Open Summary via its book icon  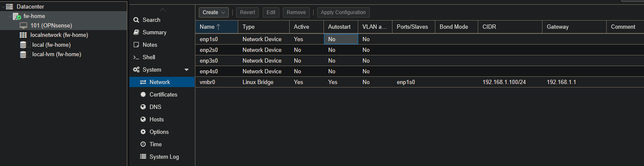[x=136, y=32]
